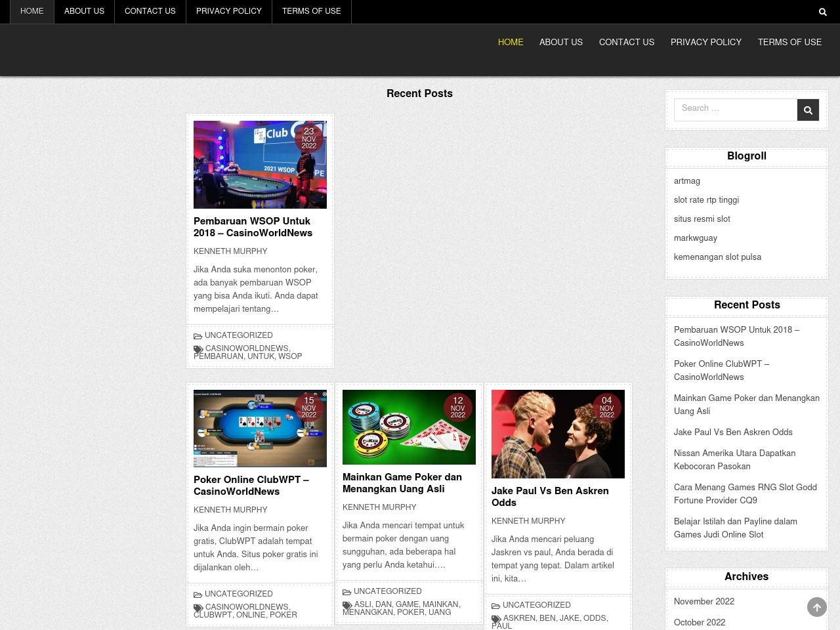
Task: Click the folder icon under the ClubWPT post
Action: coord(198,595)
